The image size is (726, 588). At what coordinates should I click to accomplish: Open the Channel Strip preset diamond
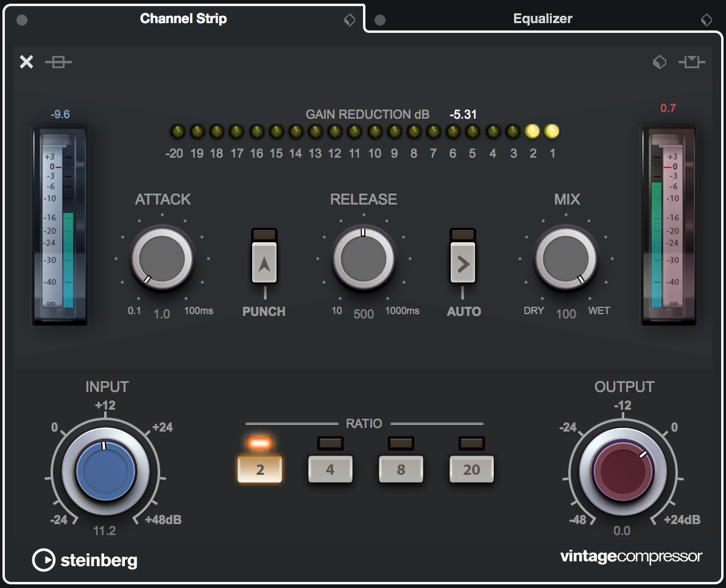click(350, 20)
